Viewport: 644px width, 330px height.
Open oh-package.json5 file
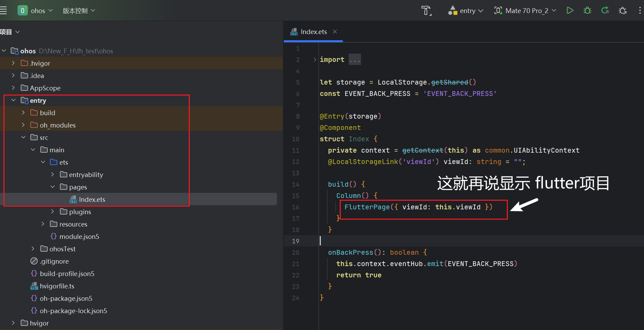(66, 298)
